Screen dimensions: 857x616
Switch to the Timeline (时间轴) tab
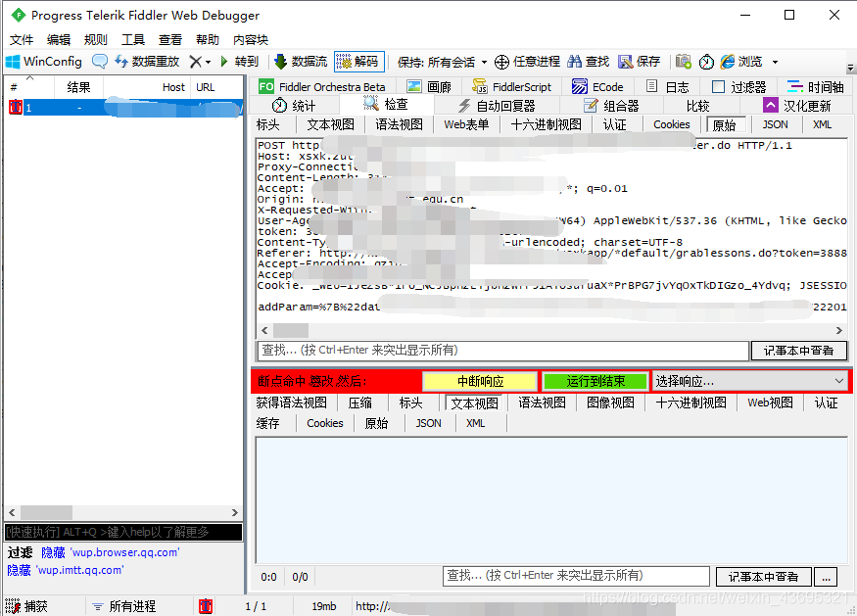click(x=816, y=87)
